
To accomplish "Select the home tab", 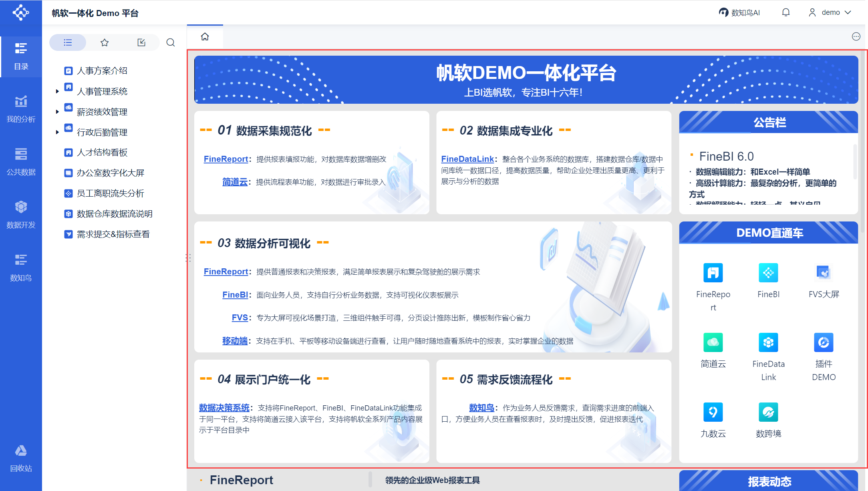I will tap(205, 37).
